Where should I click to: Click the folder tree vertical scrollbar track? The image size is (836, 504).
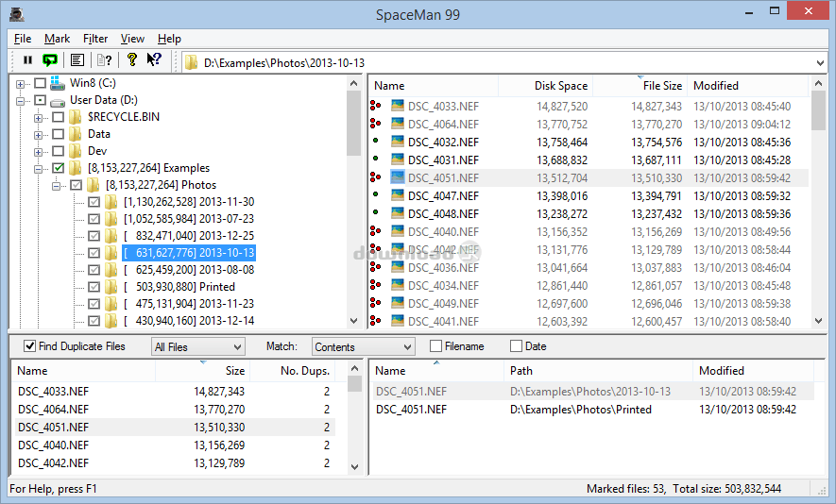[x=353, y=236]
